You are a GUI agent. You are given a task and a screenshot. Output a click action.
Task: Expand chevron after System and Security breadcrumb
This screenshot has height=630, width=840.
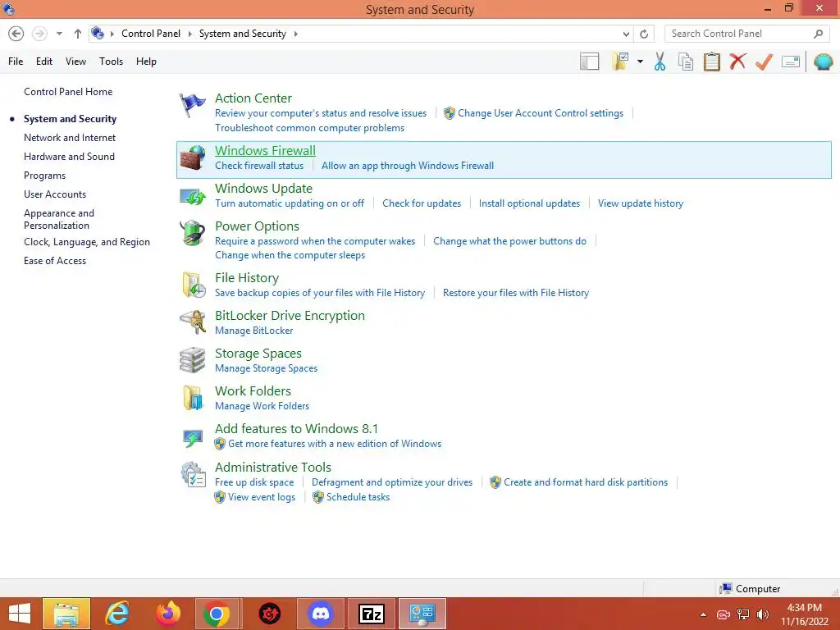pyautogui.click(x=295, y=34)
